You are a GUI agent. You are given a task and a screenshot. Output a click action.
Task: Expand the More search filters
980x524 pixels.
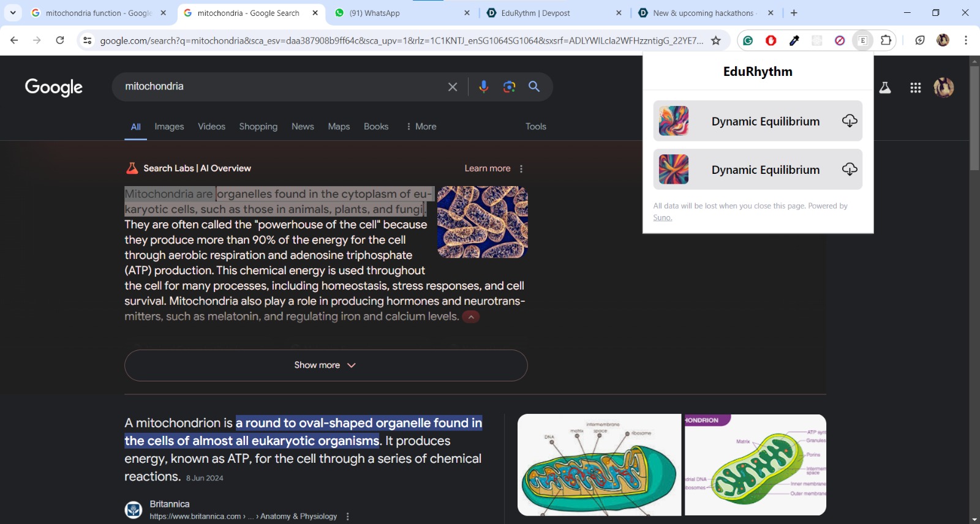421,127
